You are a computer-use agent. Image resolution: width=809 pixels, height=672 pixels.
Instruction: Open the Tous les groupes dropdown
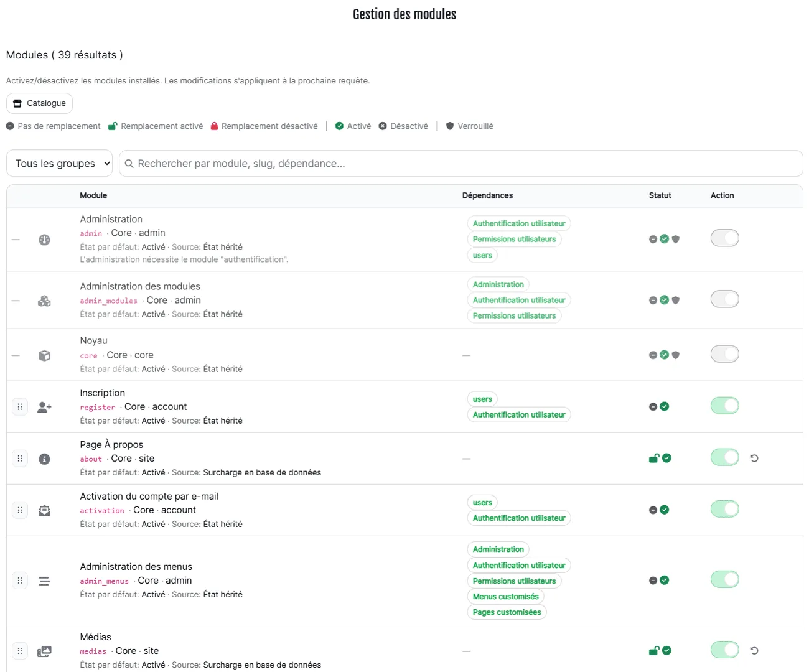click(x=60, y=164)
